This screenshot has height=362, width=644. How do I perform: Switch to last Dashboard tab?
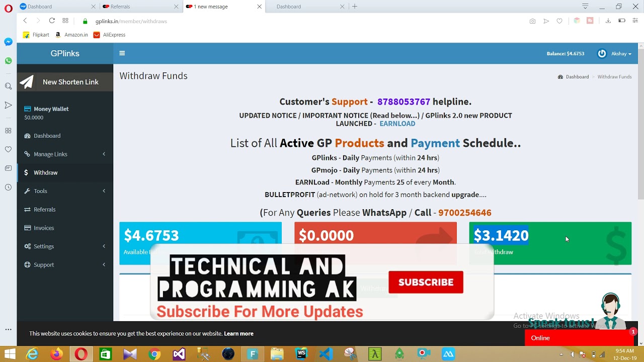coord(307,7)
